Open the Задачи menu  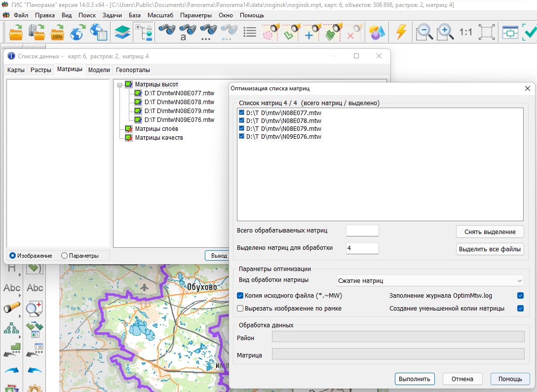coord(112,15)
